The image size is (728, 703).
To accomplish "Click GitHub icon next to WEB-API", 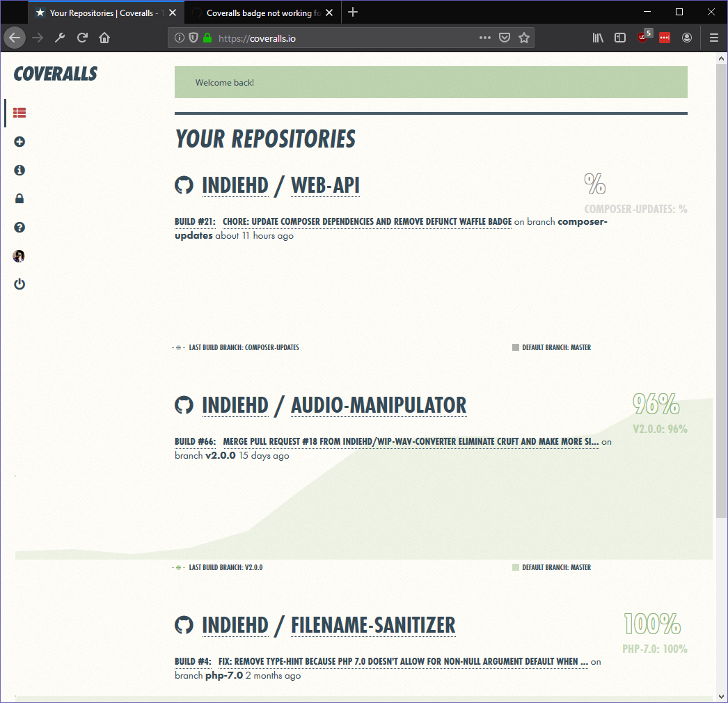I will [x=184, y=185].
